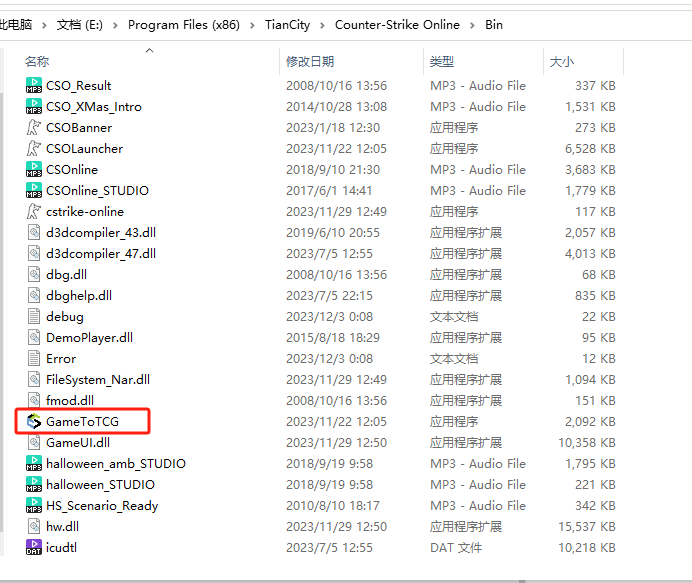Select the d3dcompiler_47.dll file icon
The image size is (692, 583).
pos(34,253)
